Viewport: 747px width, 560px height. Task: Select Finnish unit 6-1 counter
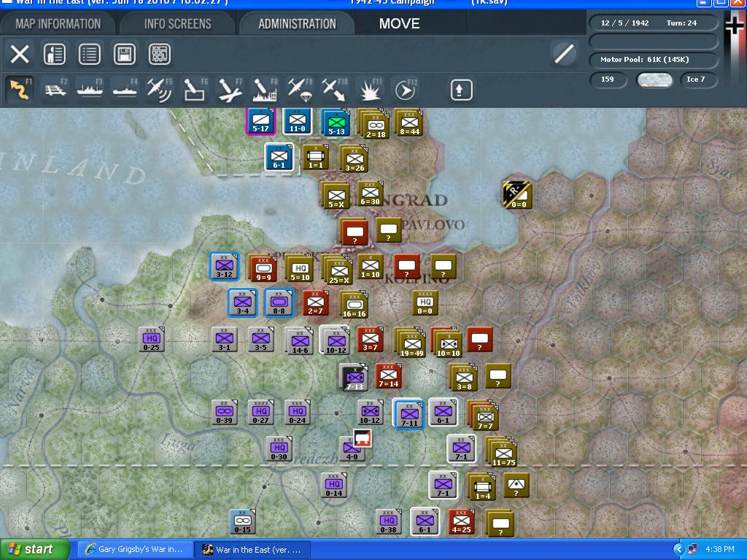click(x=279, y=157)
